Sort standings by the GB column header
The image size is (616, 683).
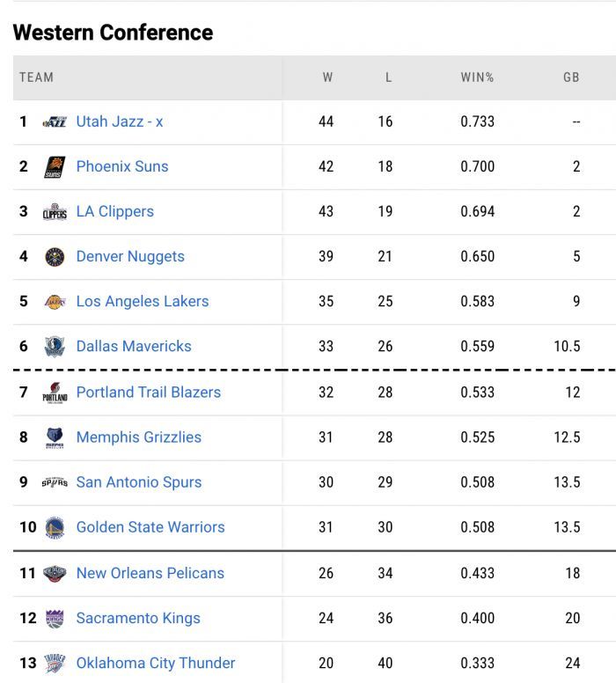pyautogui.click(x=571, y=77)
